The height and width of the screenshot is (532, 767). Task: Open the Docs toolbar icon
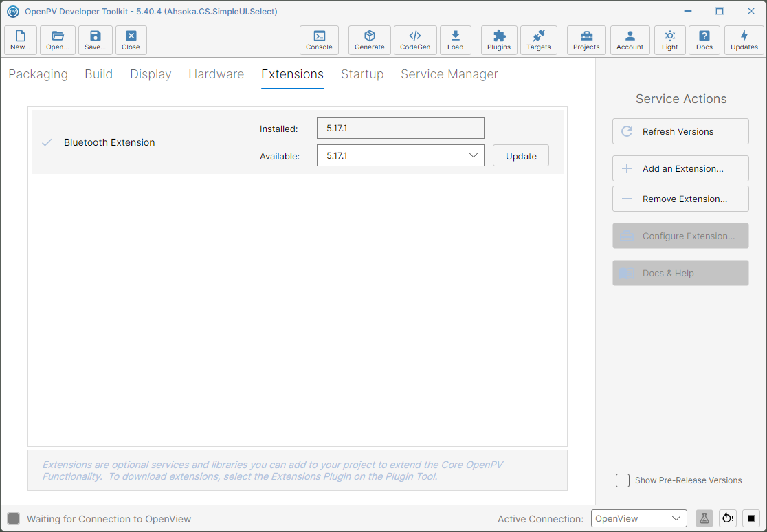(x=704, y=40)
